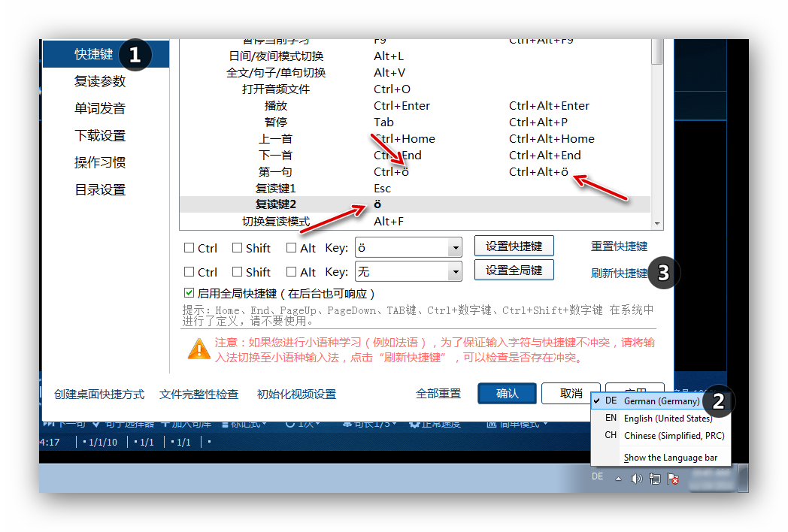This screenshot has width=788, height=532.
Task: Click the Action Center flag icon in tray
Action: (x=673, y=479)
